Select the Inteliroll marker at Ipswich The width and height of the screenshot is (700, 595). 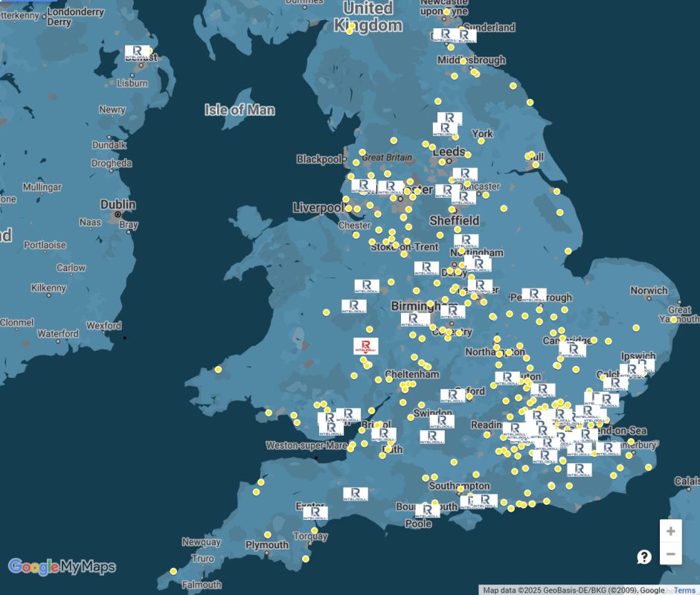pyautogui.click(x=632, y=369)
